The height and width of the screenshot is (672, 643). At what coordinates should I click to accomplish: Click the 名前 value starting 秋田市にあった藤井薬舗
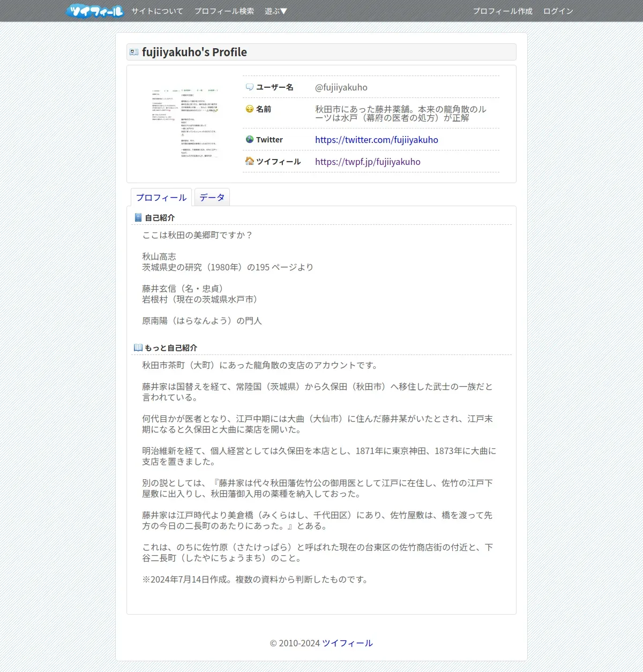click(401, 114)
